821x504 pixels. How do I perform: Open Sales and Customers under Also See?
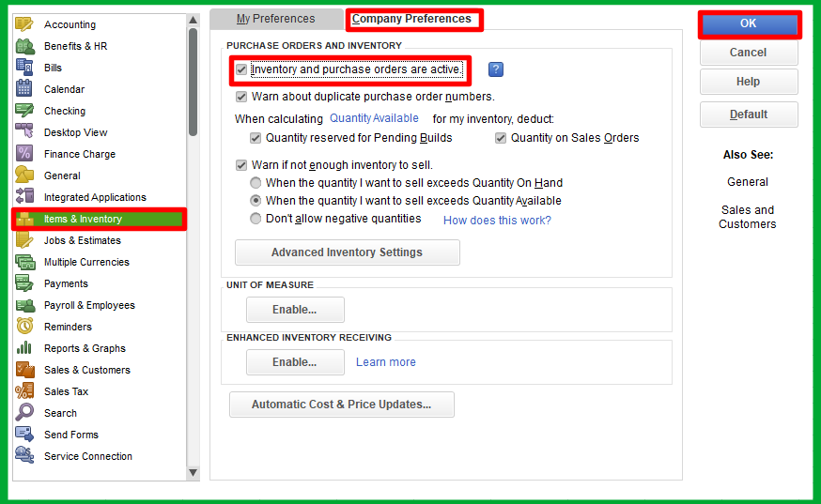pos(748,217)
